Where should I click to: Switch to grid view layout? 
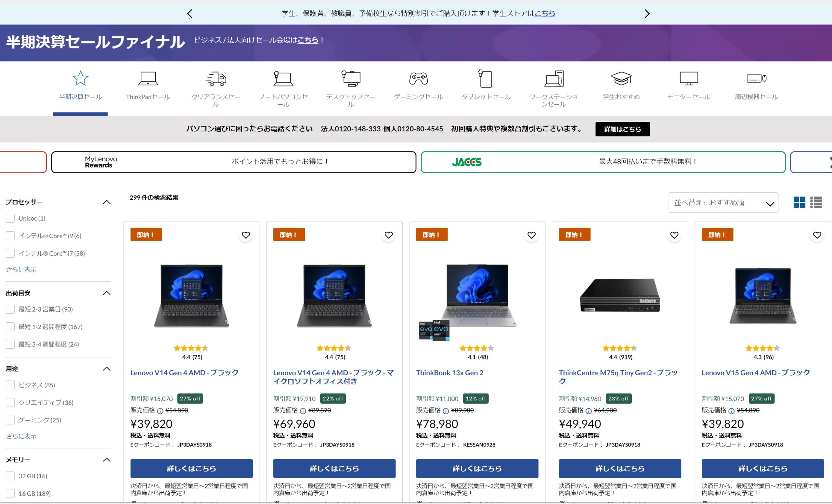[x=799, y=202]
